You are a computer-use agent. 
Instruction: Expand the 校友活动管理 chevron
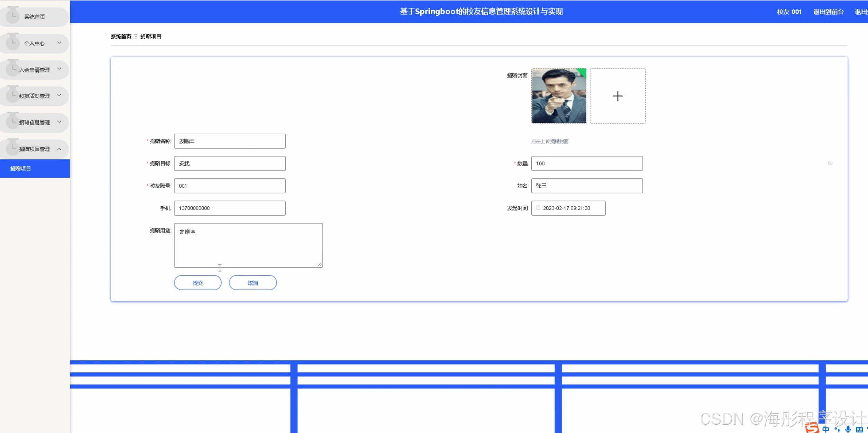point(59,96)
